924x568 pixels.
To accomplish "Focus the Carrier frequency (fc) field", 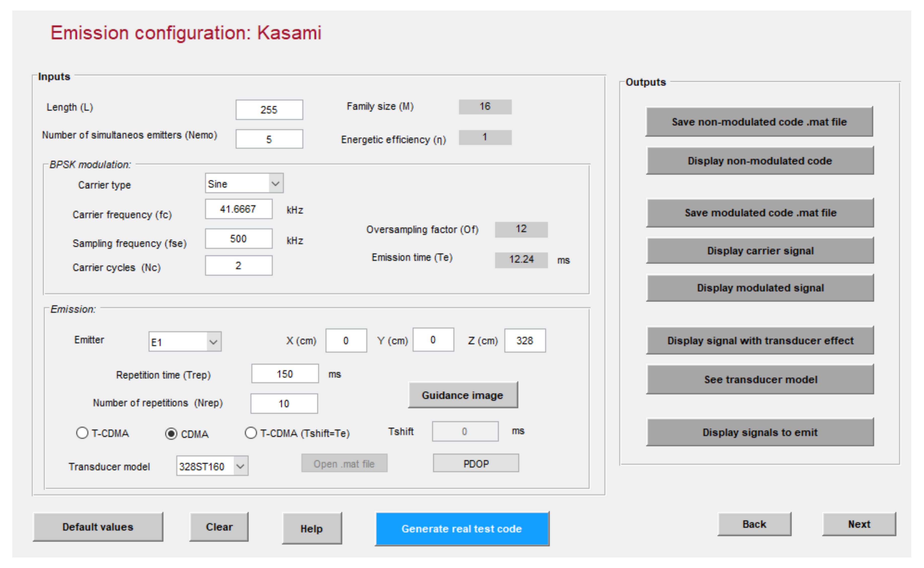I will click(238, 209).
